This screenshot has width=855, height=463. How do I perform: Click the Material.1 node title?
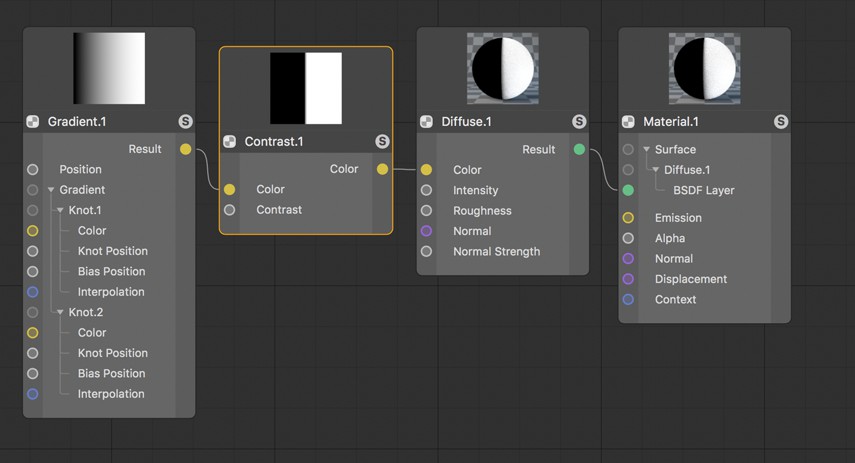coord(671,122)
